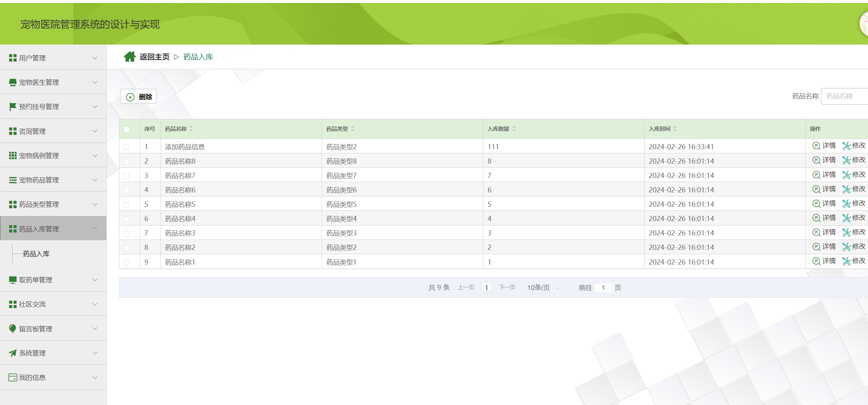Viewport: 868px width, 405px height.
Task: Open the 我的信息 menu
Action: pos(53,377)
